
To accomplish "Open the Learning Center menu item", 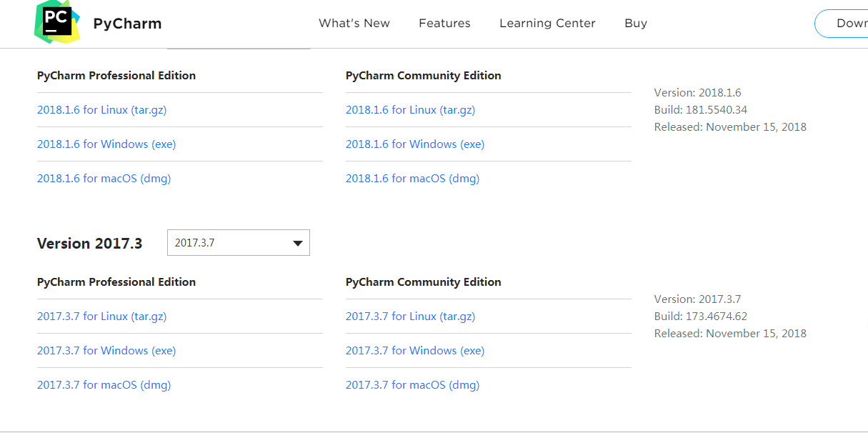I will click(x=547, y=24).
